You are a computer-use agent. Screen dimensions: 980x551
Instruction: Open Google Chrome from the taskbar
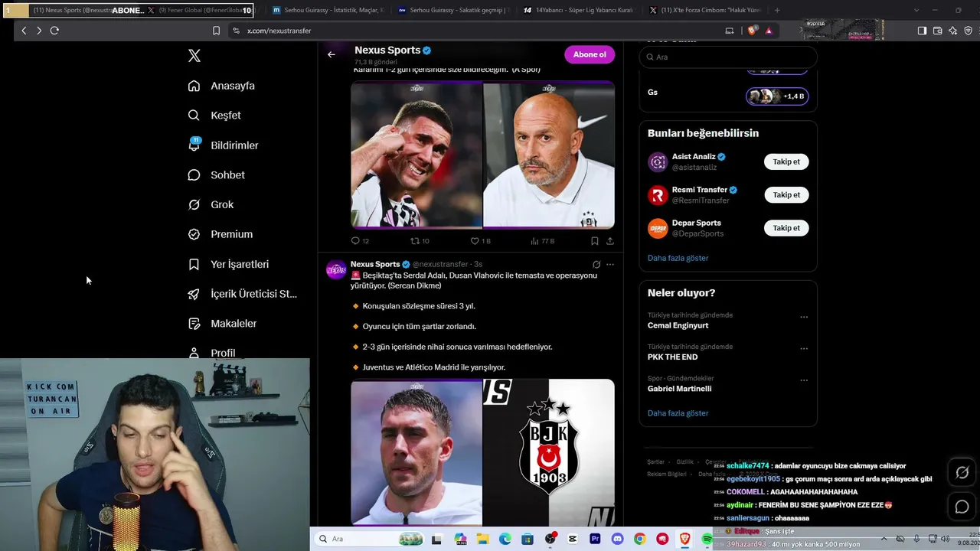639,539
